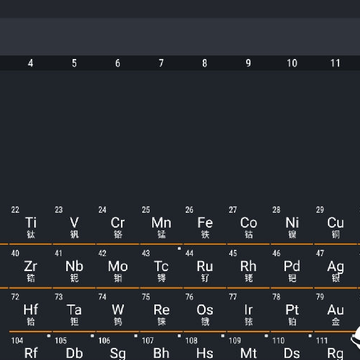Tap the Ag silver element cell
The width and height of the screenshot is (360, 360).
point(335,267)
